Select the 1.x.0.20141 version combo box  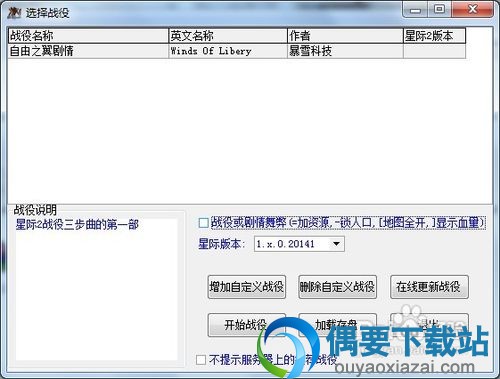click(299, 244)
